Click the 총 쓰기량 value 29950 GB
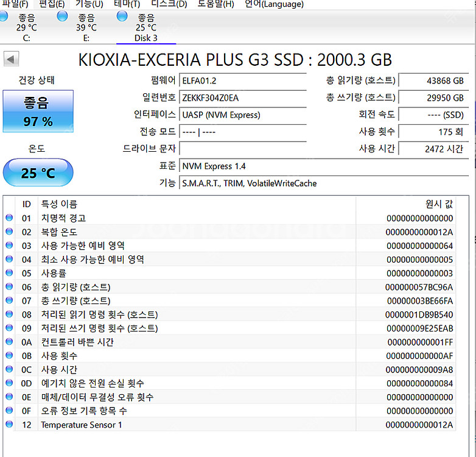476x457 pixels. point(433,98)
